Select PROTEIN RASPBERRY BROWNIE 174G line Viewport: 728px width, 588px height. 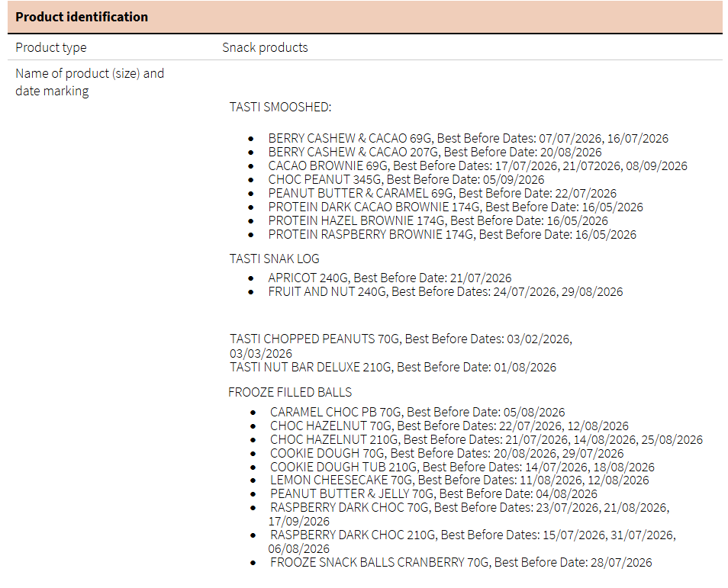click(x=453, y=234)
